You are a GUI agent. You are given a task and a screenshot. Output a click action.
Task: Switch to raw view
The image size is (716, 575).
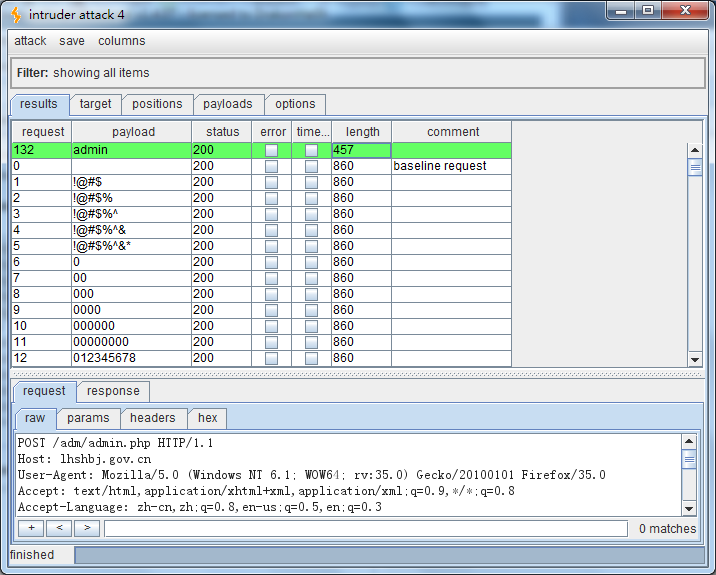tap(35, 418)
